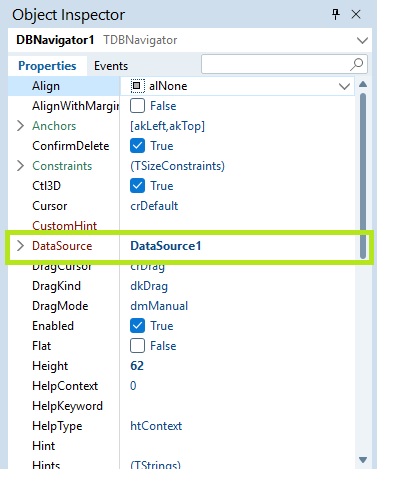
Task: Select the AlignWithMargins property name
Action: (76, 106)
